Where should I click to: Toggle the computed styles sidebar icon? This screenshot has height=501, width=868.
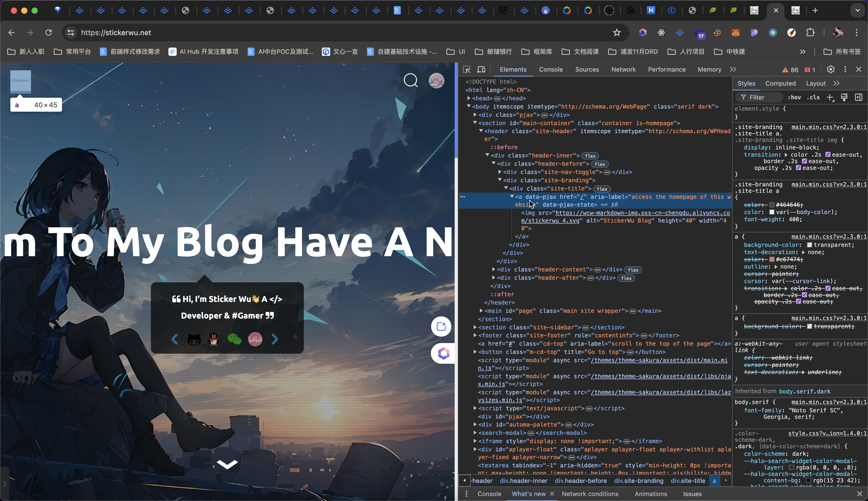click(x=858, y=97)
